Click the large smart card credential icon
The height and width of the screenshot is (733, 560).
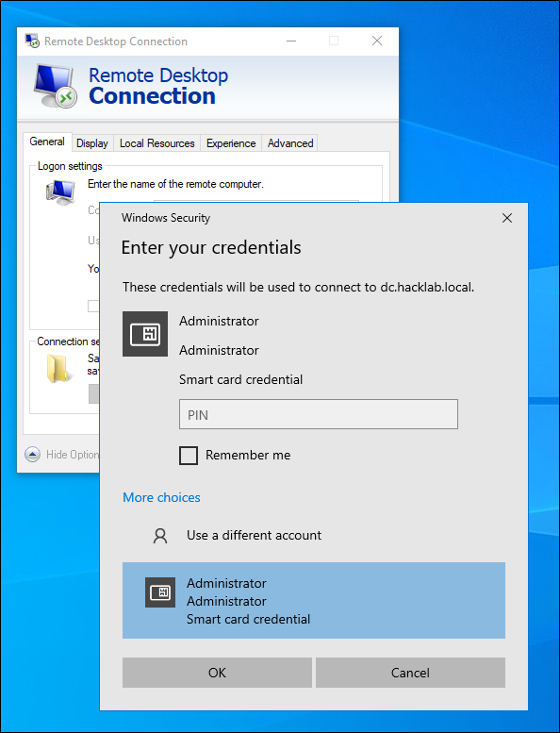[x=145, y=334]
